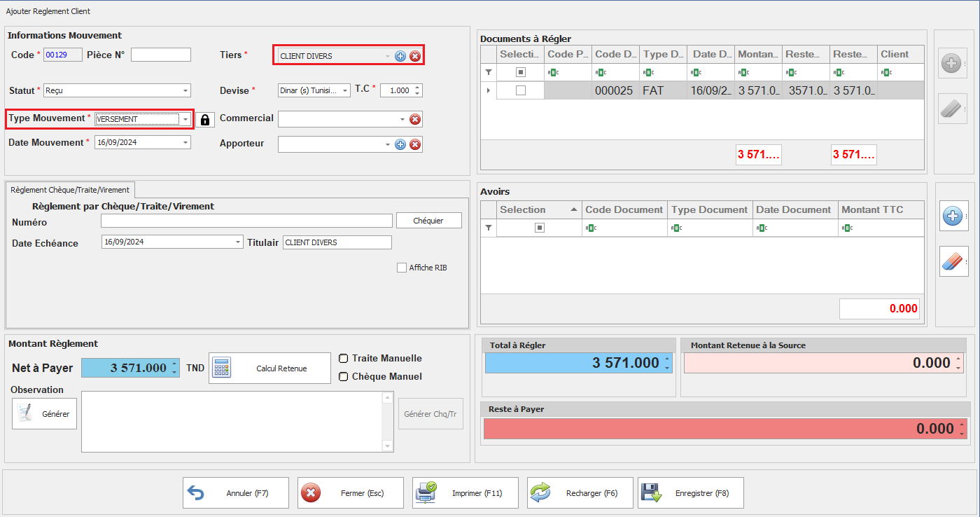
Task: Click the Client column header
Action: [x=901, y=54]
